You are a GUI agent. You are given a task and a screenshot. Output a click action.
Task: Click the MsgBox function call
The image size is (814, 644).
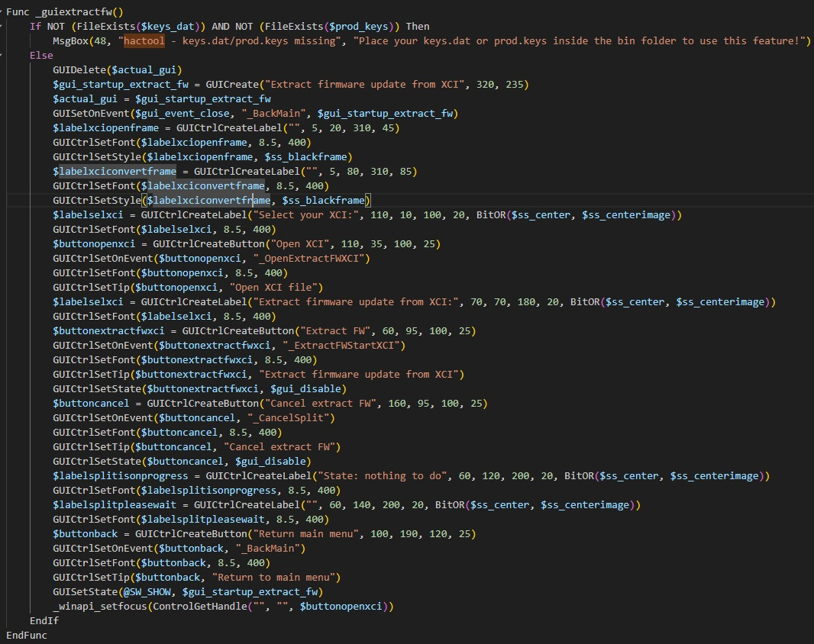click(70, 41)
